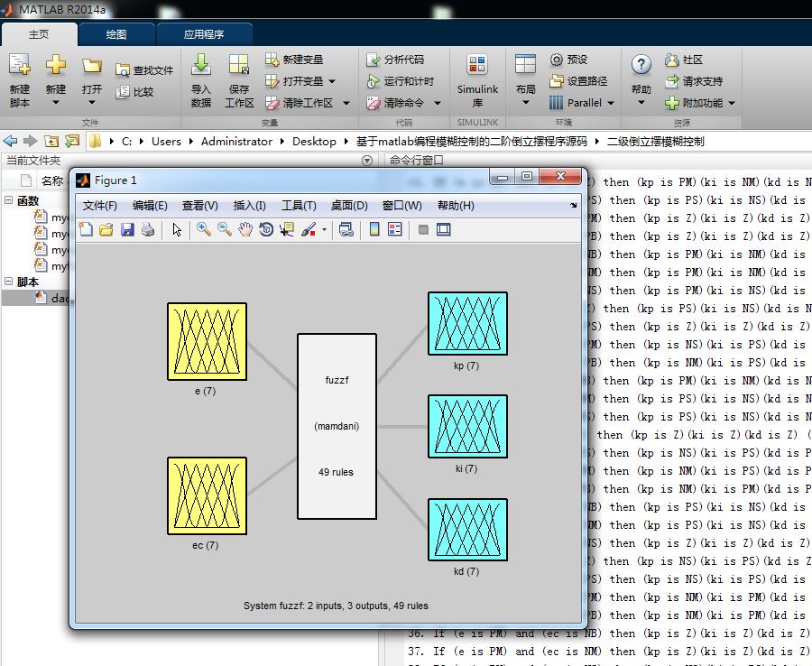Select the Pan hand tool
Screen dimensions: 812x666
pos(245,229)
